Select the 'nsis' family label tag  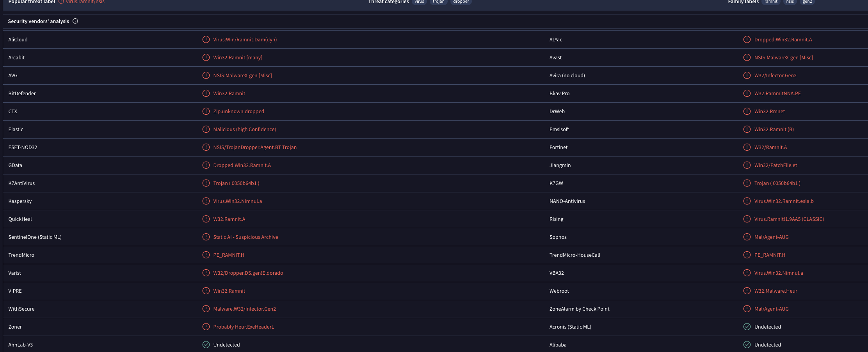(x=790, y=2)
